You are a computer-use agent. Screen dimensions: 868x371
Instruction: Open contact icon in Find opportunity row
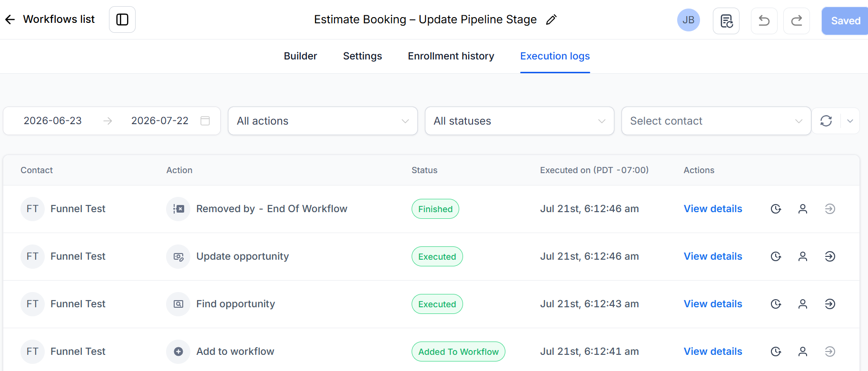coord(803,304)
